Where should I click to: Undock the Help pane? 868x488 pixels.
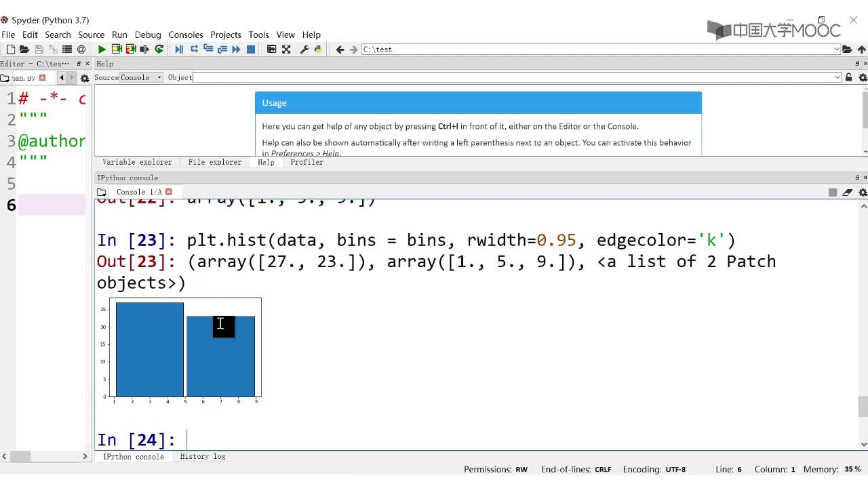857,64
